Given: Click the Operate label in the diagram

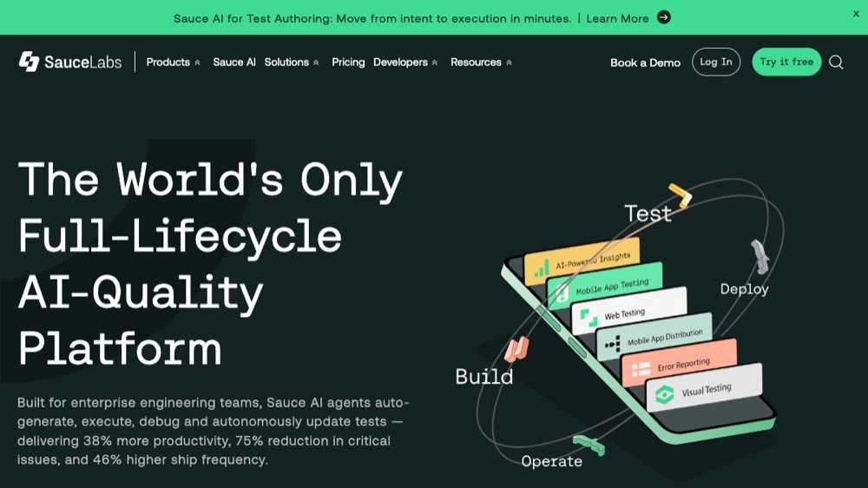Looking at the screenshot, I should coord(551,461).
